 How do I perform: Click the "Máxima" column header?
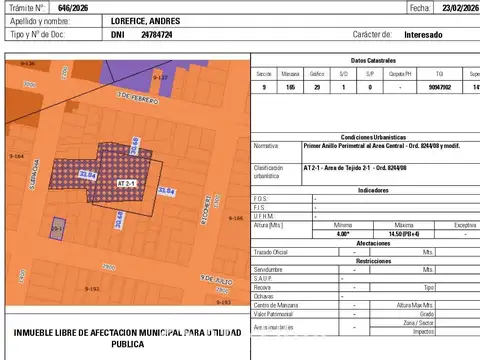pyautogui.click(x=404, y=225)
